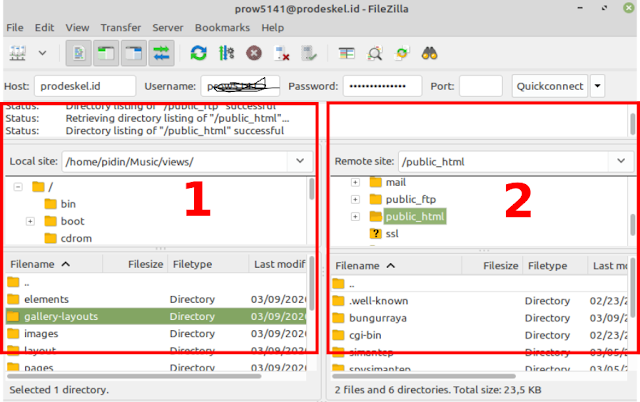Disconnect from the current server
Screen dimensions: 640x402
[282, 53]
